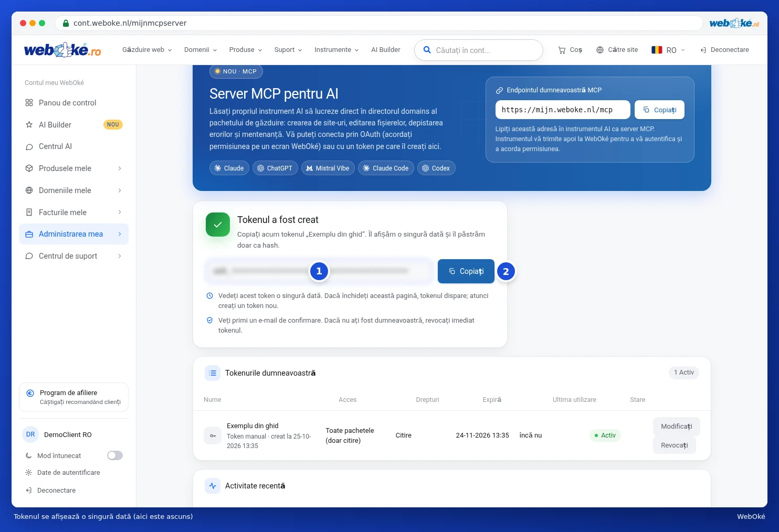Click Revocați for Exemplu din ghid token
Image resolution: width=779 pixels, height=532 pixels.
[x=675, y=445]
